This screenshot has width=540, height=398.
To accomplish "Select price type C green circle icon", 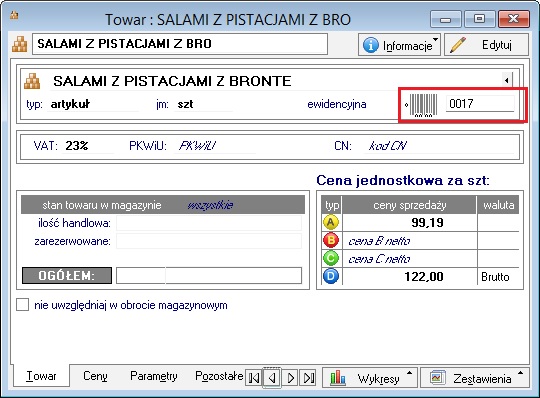I will click(331, 258).
